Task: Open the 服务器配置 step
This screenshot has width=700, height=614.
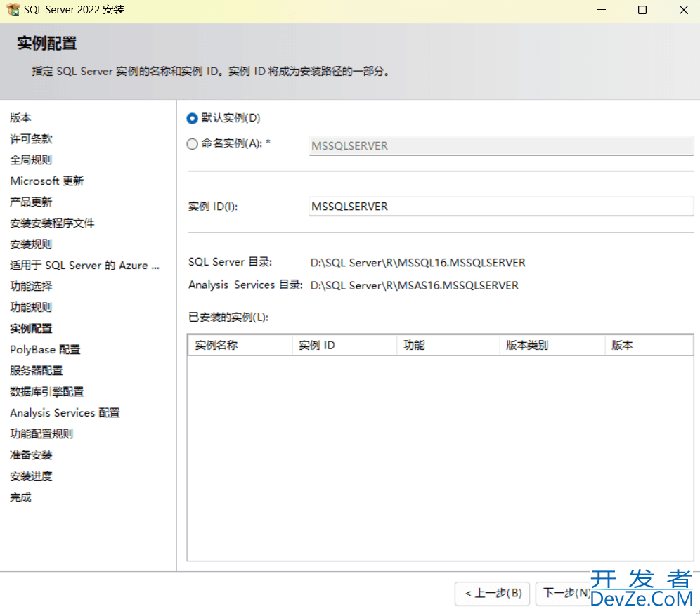Action: click(x=37, y=370)
